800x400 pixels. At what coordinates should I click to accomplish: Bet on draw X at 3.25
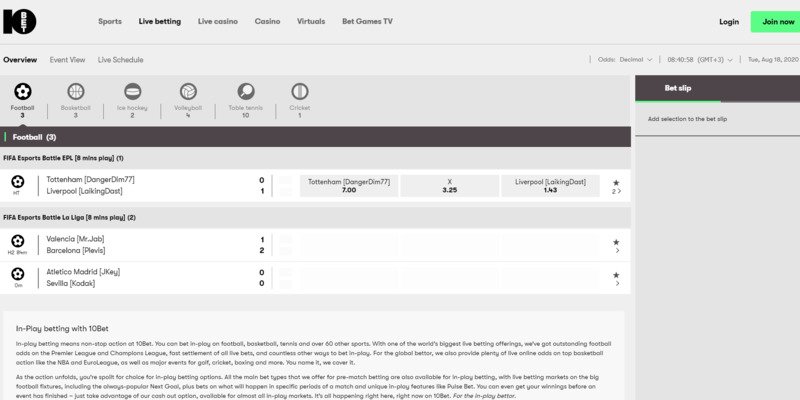click(x=449, y=186)
